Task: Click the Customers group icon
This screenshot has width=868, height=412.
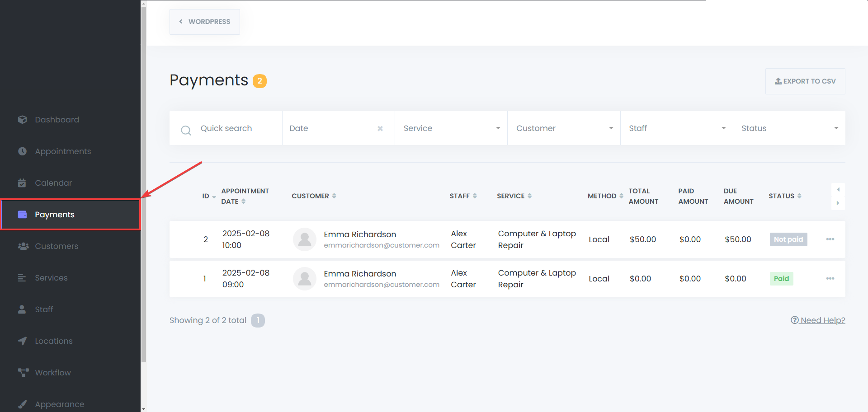Action: click(x=23, y=246)
